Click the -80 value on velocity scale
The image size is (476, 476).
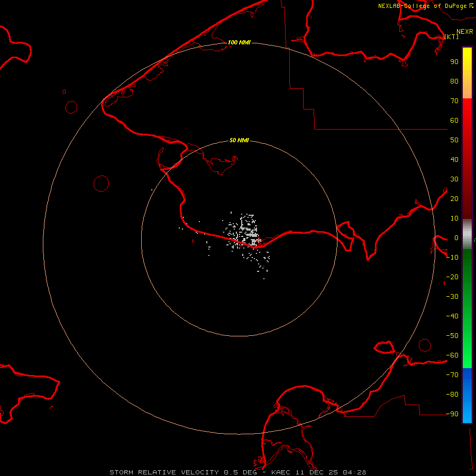point(452,395)
